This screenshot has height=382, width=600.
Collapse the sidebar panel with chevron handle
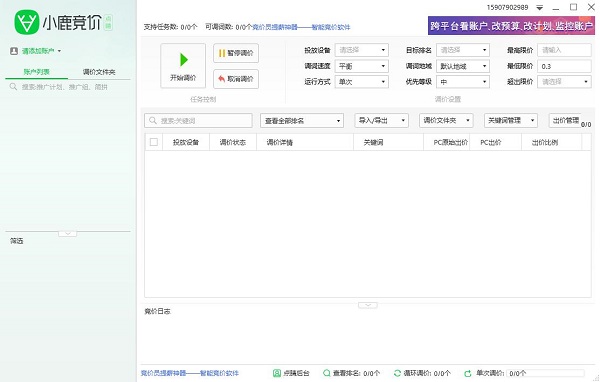coord(67,233)
